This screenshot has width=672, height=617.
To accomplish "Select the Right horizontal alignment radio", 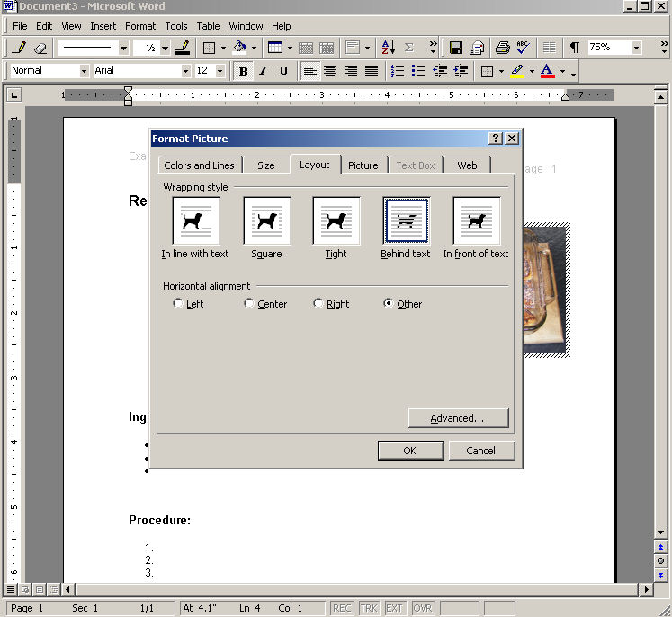I will point(318,304).
